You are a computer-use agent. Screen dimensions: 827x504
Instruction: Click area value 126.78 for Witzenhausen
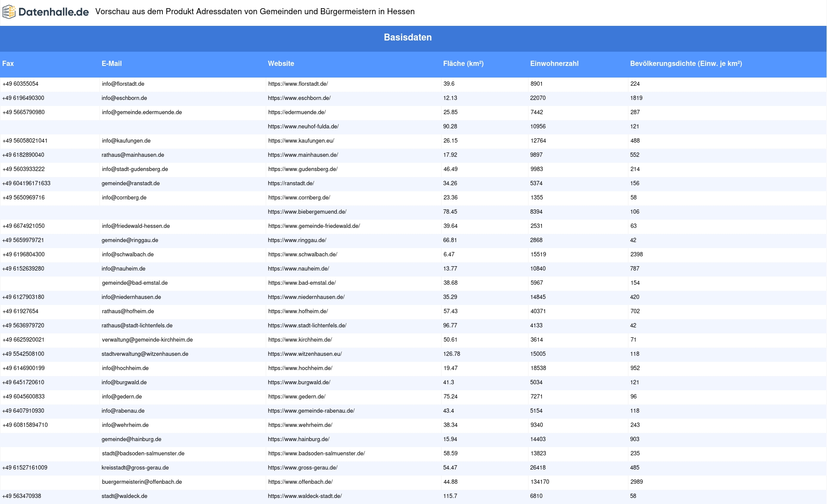451,354
